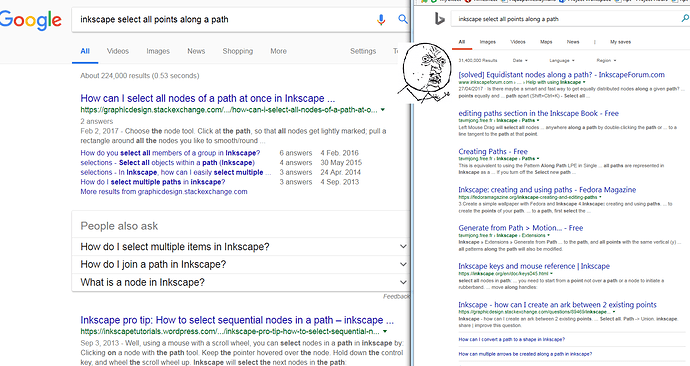Viewport: 690px width, 366px height.
Task: Click the Bing search magnifier icon
Action: pos(685,18)
